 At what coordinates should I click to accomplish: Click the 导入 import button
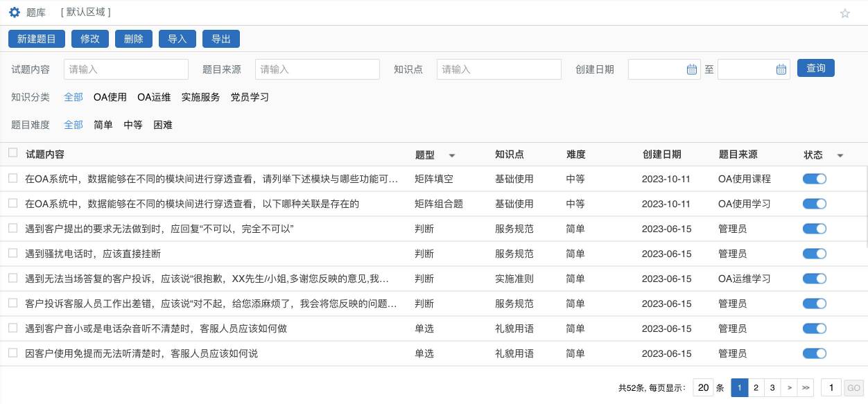pyautogui.click(x=177, y=39)
